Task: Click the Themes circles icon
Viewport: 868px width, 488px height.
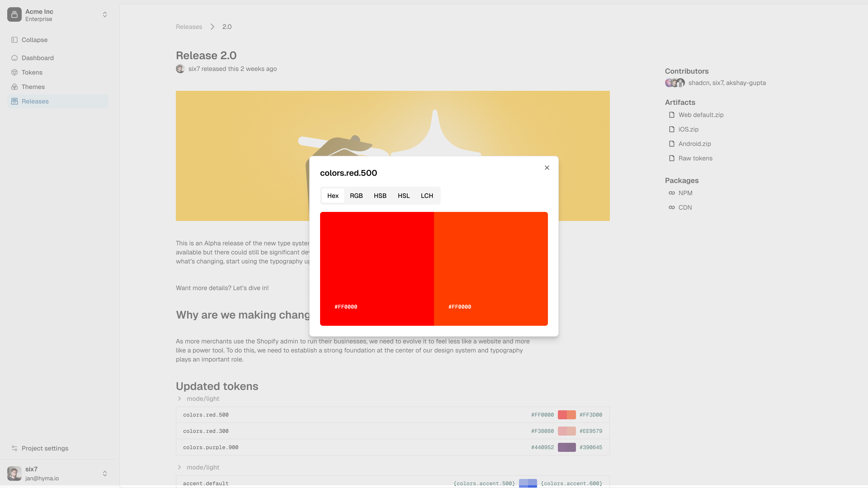Action: (14, 87)
